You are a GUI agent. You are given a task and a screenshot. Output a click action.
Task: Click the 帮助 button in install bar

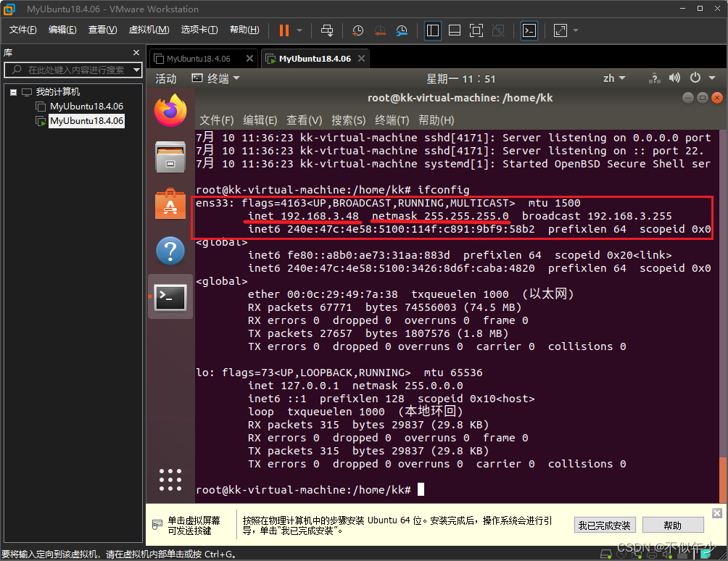(x=673, y=525)
